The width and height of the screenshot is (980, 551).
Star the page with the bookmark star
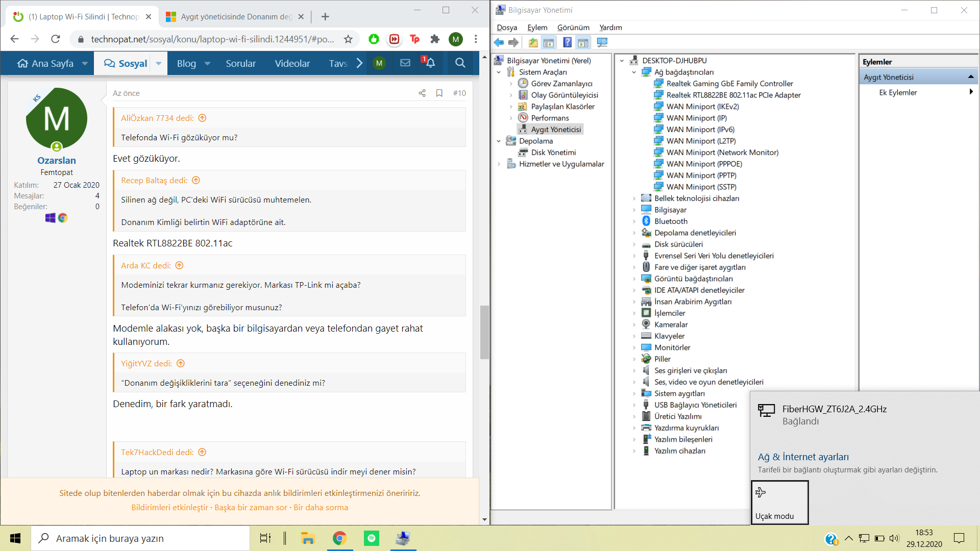click(x=348, y=39)
